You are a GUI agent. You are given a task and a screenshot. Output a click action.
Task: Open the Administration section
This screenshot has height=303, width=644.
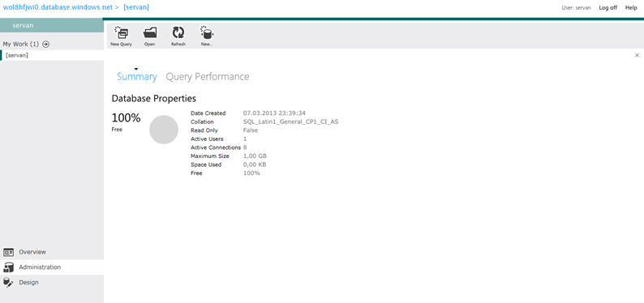(x=52, y=267)
